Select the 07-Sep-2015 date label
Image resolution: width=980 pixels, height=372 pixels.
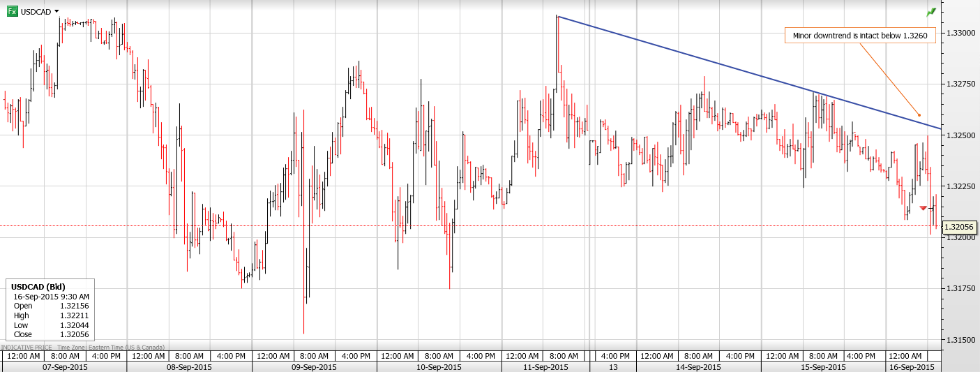pyautogui.click(x=65, y=366)
